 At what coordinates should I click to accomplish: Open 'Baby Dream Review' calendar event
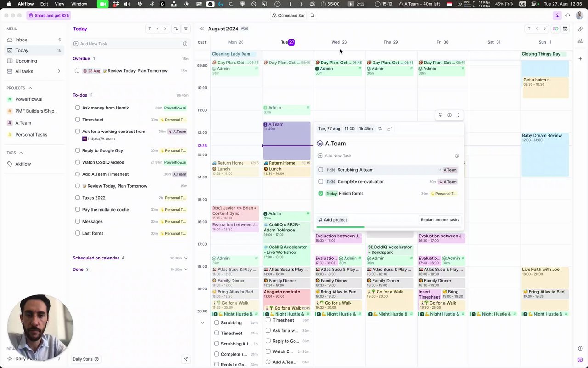tap(546, 155)
